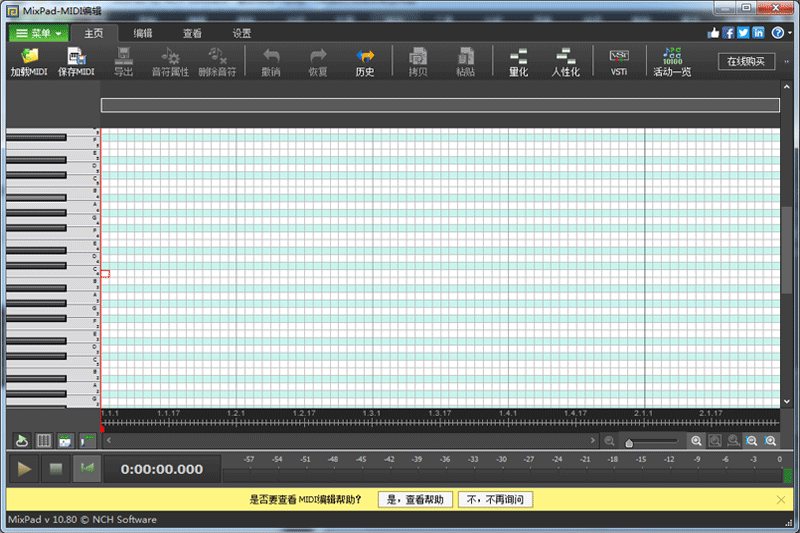The height and width of the screenshot is (533, 800).
Task: Click the 撤销 undo arrow
Action: pos(271,62)
